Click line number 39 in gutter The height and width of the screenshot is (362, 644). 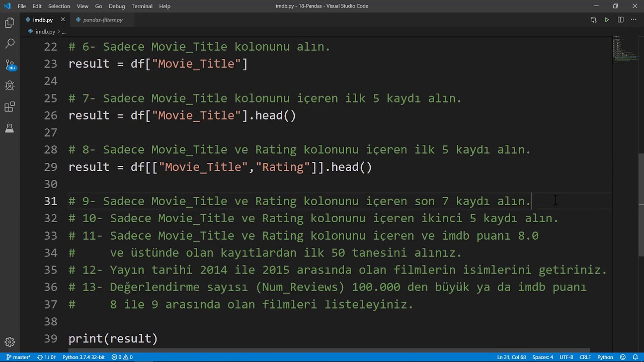coord(50,338)
